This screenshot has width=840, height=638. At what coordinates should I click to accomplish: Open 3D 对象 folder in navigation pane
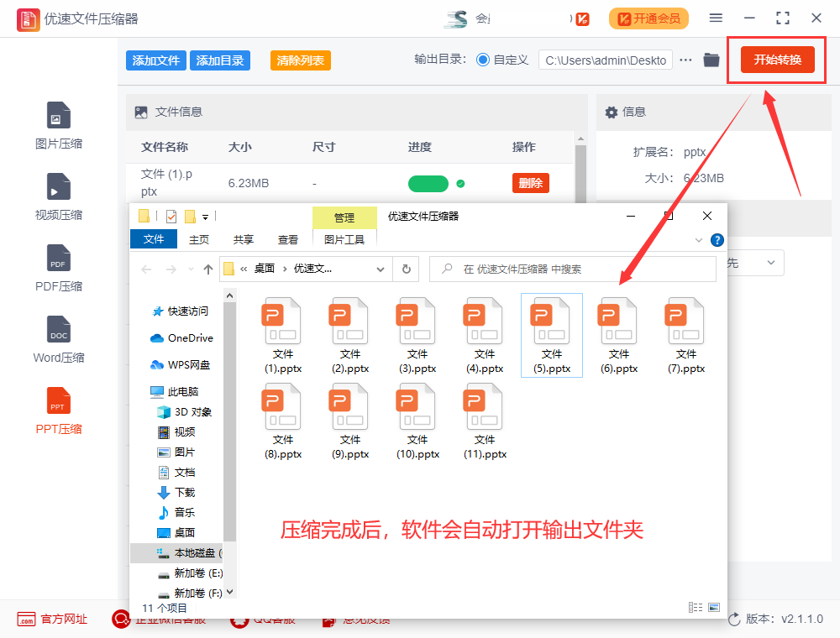pyautogui.click(x=185, y=411)
